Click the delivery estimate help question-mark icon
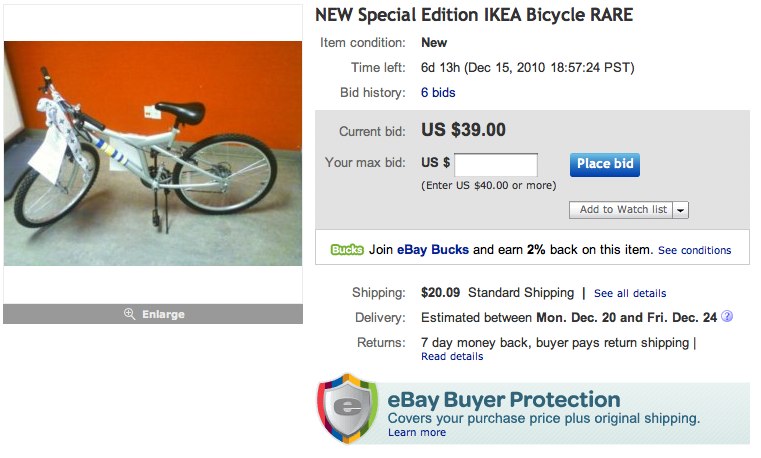Viewport: 761px width, 458px height. 727,317
